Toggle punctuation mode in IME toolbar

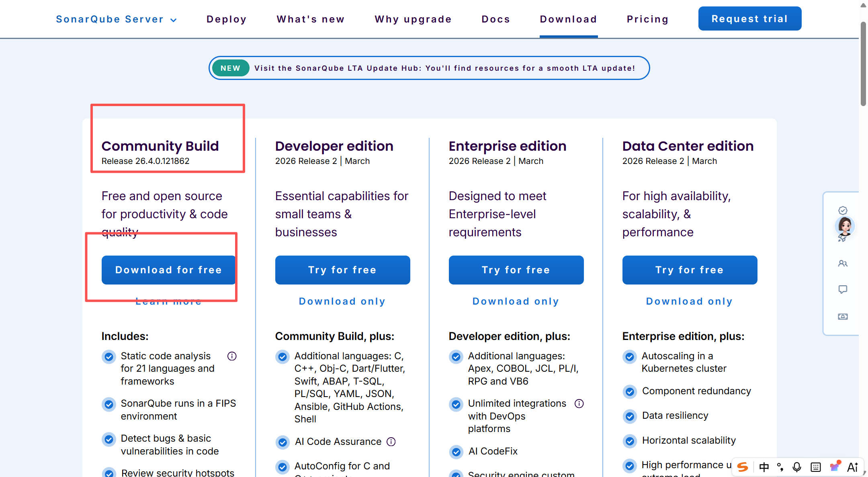click(780, 467)
